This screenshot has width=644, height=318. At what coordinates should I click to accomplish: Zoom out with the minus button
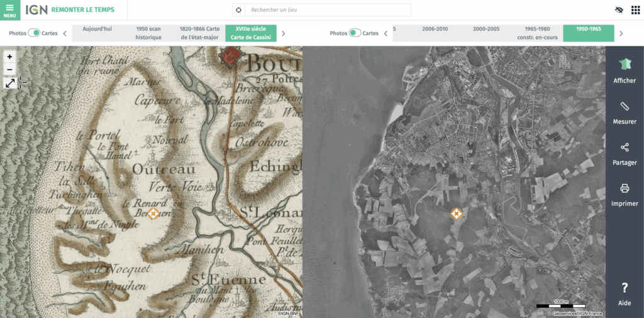pyautogui.click(x=9, y=69)
